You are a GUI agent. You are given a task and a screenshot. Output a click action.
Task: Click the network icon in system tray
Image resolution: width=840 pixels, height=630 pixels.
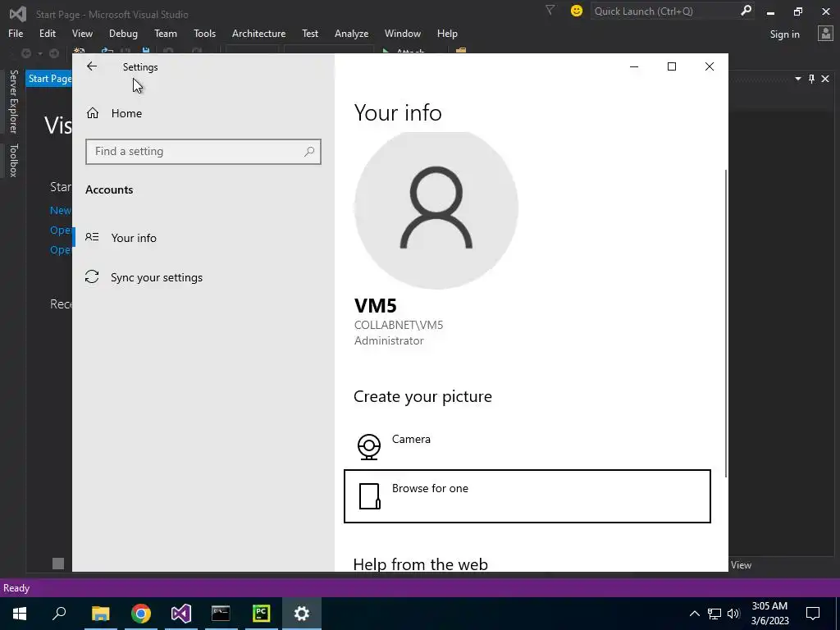(x=714, y=614)
